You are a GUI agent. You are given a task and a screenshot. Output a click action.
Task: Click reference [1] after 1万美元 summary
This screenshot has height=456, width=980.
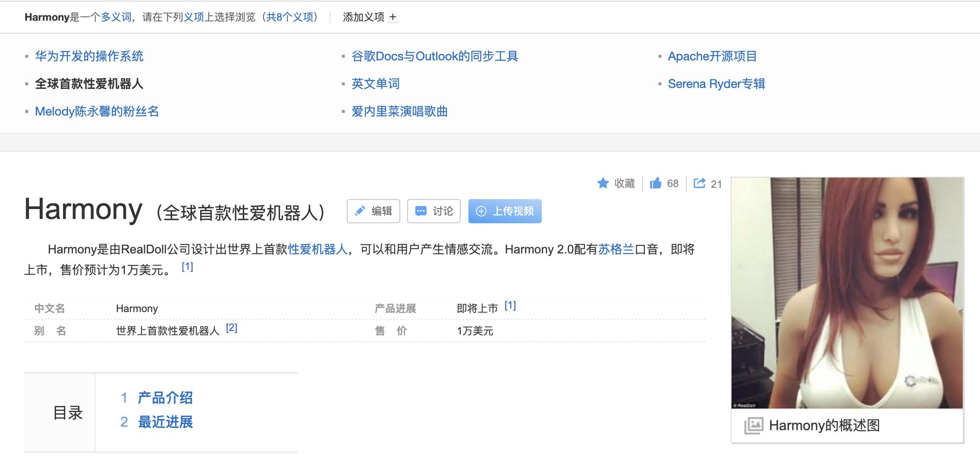(187, 267)
